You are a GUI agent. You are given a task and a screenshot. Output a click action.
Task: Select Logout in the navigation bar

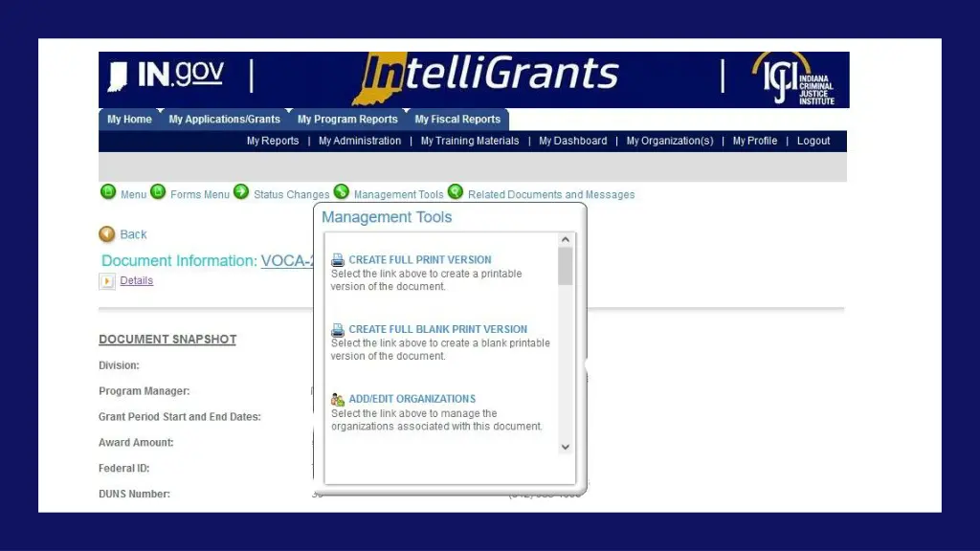[x=813, y=142]
